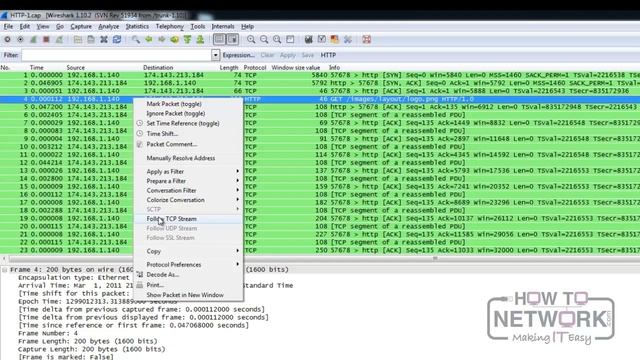Click the HTTP saved filter button
640x360 pixels.
point(328,55)
